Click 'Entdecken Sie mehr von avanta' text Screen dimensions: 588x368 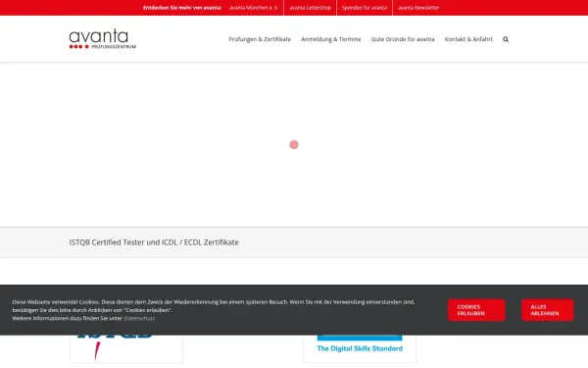182,8
